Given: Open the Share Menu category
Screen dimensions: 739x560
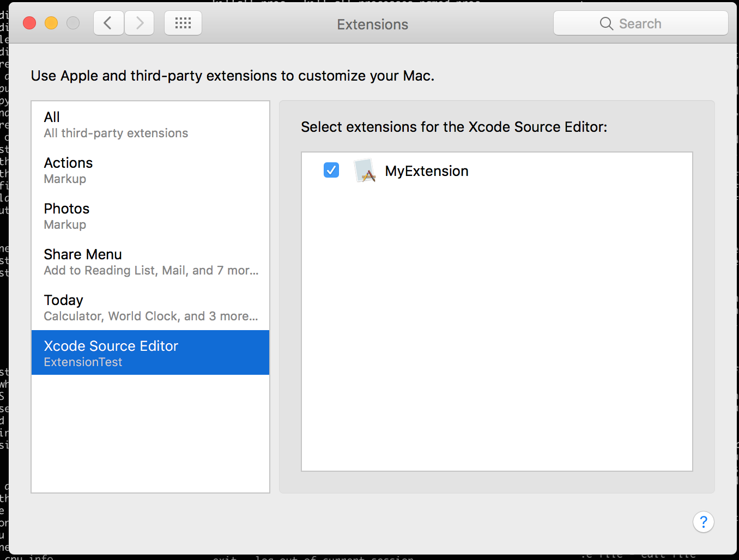Looking at the screenshot, I should pos(150,262).
